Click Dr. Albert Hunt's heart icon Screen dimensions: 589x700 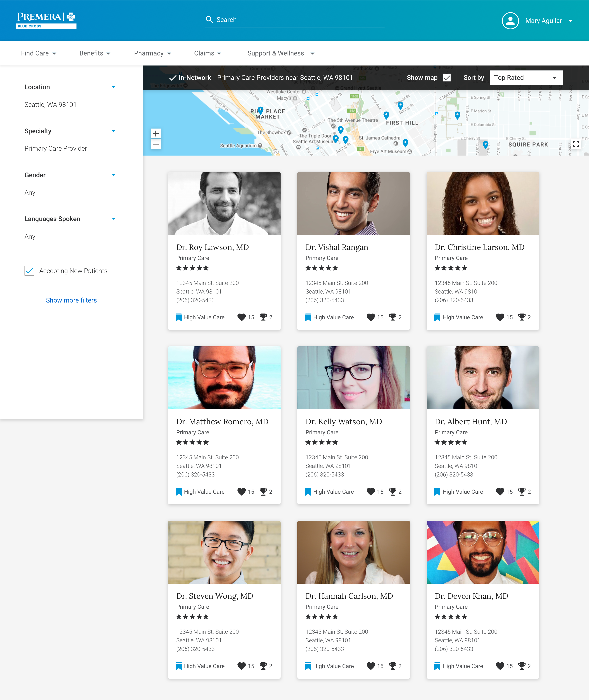(x=500, y=491)
